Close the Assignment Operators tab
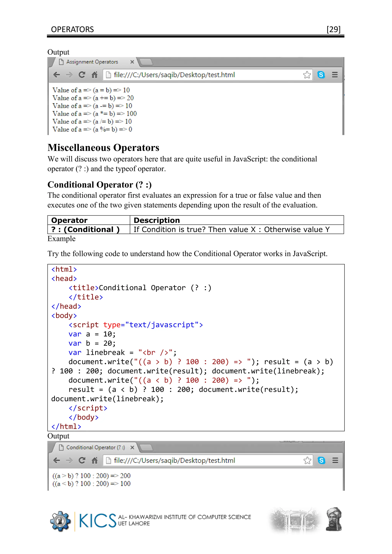The width and height of the screenshot is (392, 554). pos(132,62)
